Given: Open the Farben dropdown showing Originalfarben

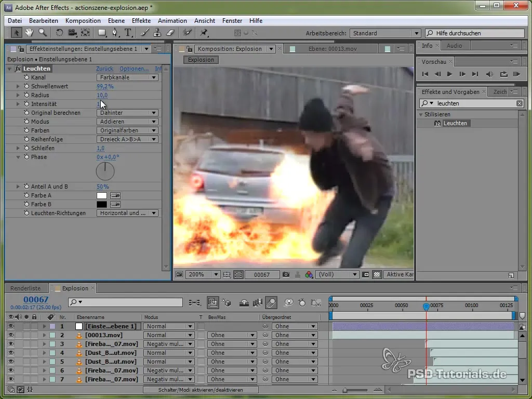Looking at the screenshot, I should 128,130.
